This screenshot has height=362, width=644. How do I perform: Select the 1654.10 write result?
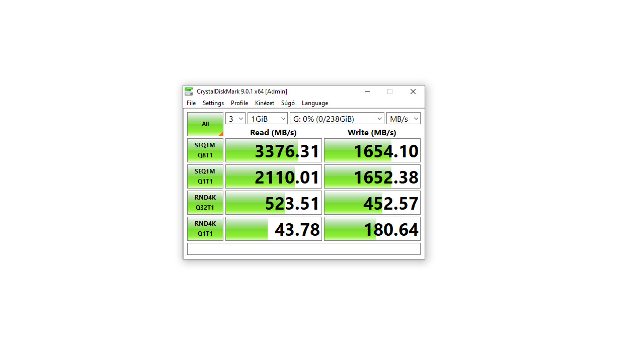[372, 150]
